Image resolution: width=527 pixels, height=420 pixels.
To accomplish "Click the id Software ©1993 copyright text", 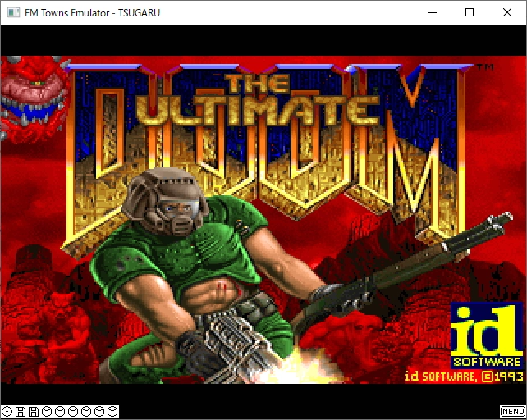I will 462,377.
